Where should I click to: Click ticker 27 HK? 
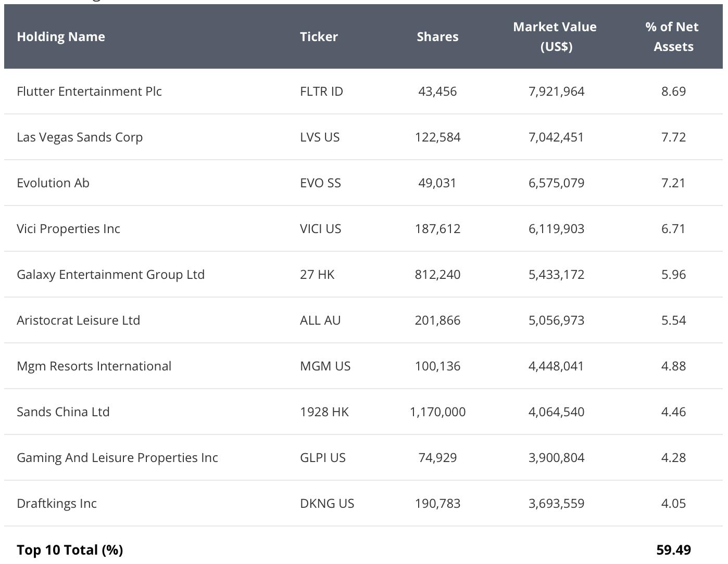coord(317,274)
